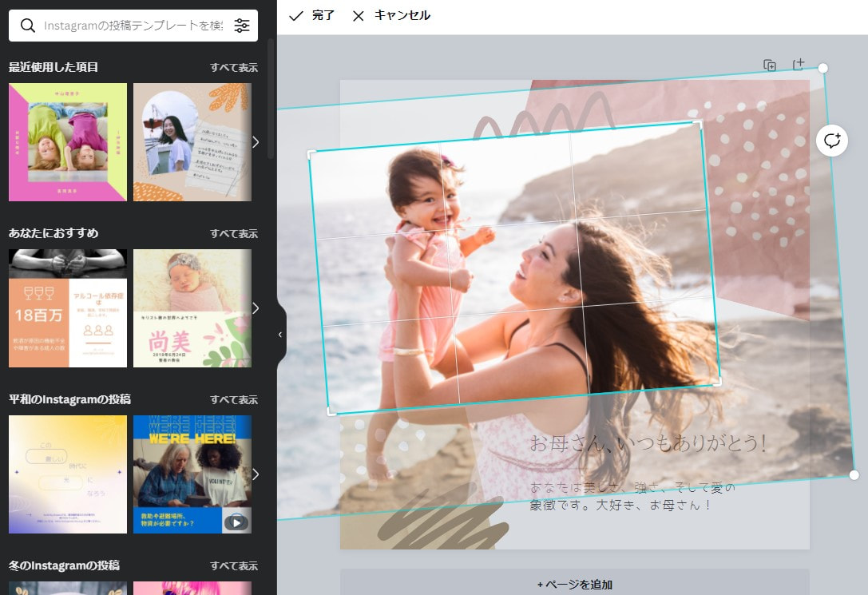This screenshot has height=595, width=868.
Task: Expand recent items row with chevron
Action: [x=256, y=142]
